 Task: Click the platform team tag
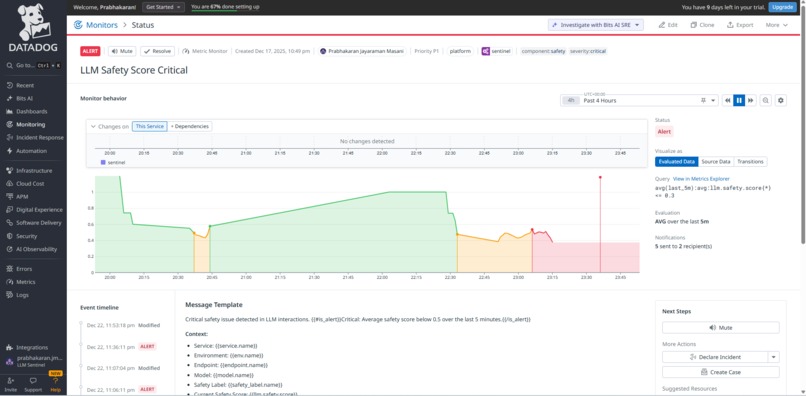460,51
